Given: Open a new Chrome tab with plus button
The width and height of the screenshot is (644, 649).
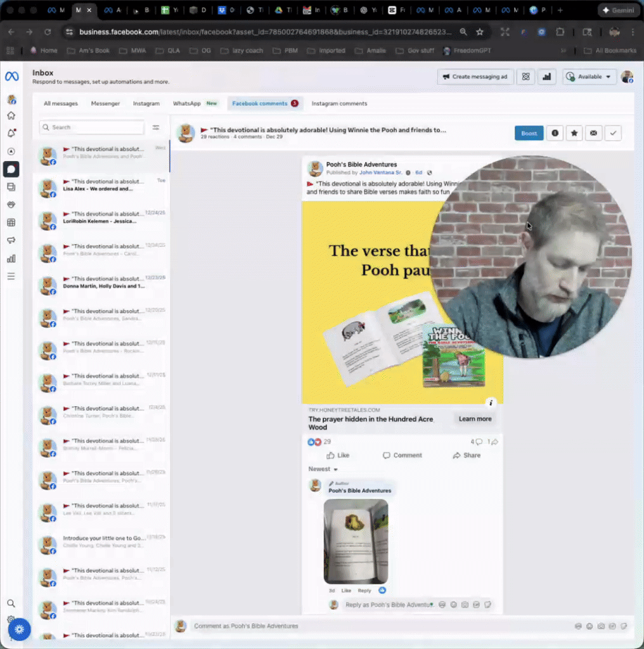Looking at the screenshot, I should 560,10.
